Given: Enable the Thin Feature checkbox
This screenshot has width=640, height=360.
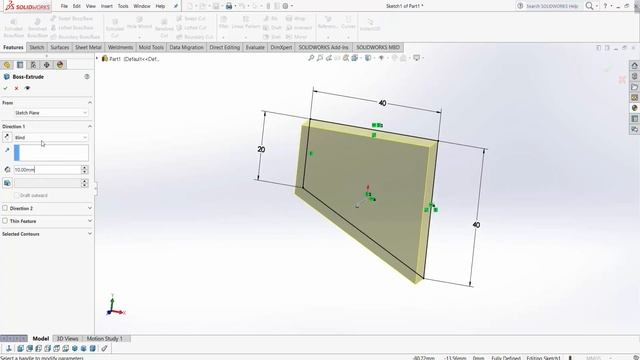Looking at the screenshot, I should coord(5,221).
